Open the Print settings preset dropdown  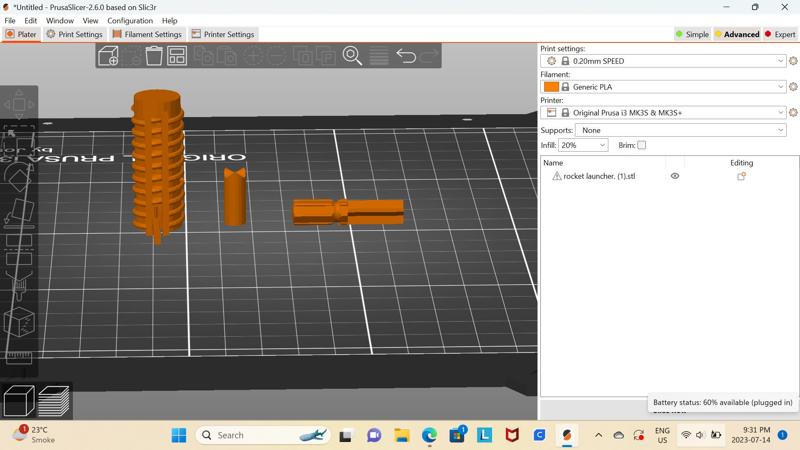[663, 61]
